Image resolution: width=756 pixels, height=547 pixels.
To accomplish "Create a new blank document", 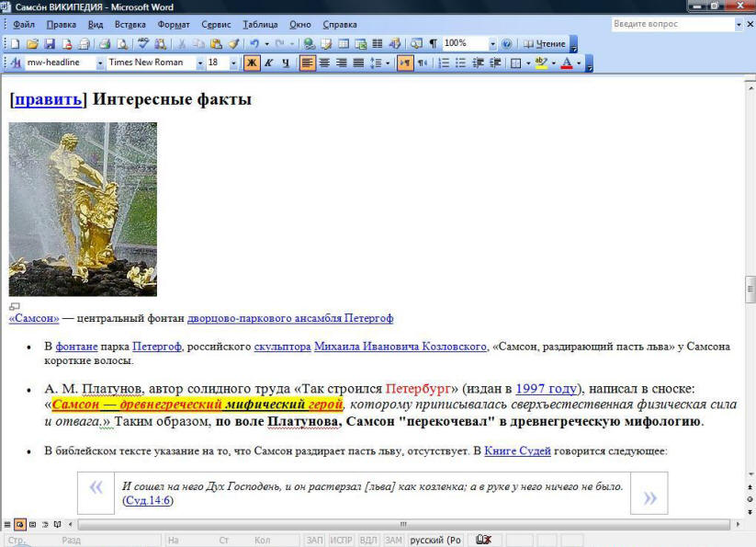I will [x=15, y=44].
